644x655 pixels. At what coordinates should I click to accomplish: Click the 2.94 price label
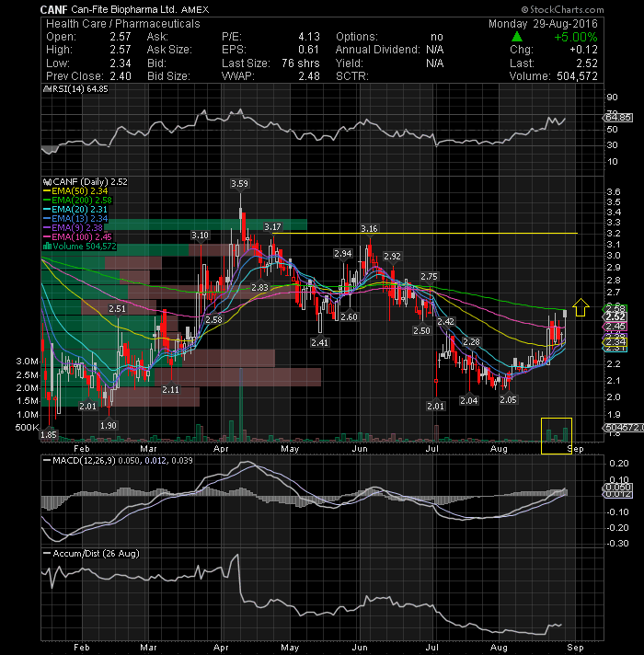point(343,254)
